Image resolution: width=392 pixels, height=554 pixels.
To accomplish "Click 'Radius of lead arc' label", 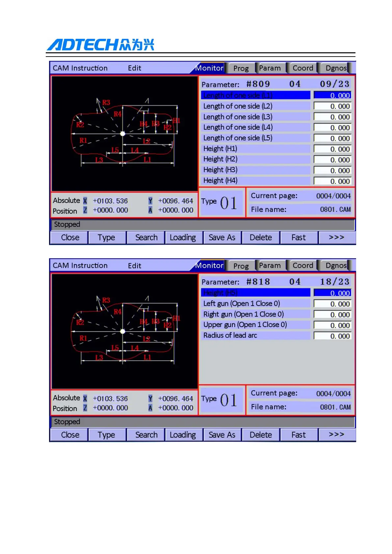I will tap(230, 335).
